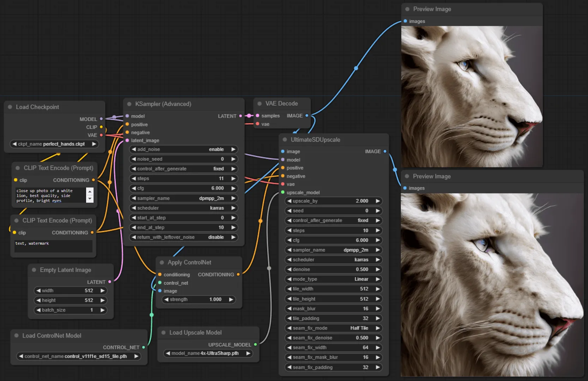Collapse the KSampler (Advanced) node
Viewport: 588px width, 381px height.
click(x=130, y=104)
